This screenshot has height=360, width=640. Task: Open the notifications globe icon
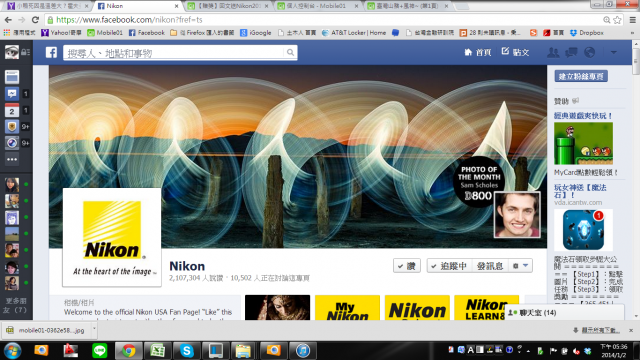(x=589, y=52)
